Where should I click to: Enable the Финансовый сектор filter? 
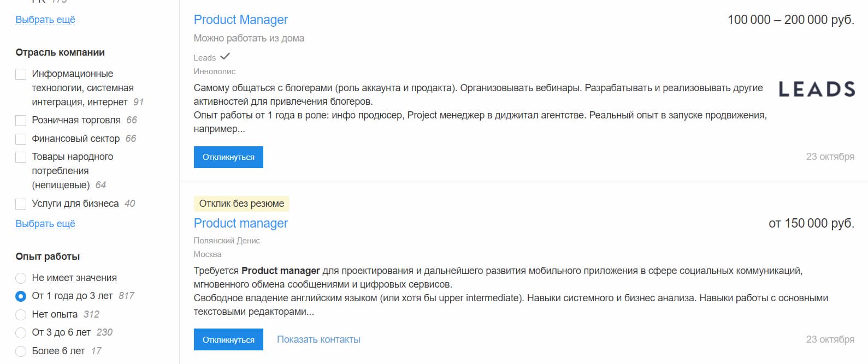pos(20,138)
